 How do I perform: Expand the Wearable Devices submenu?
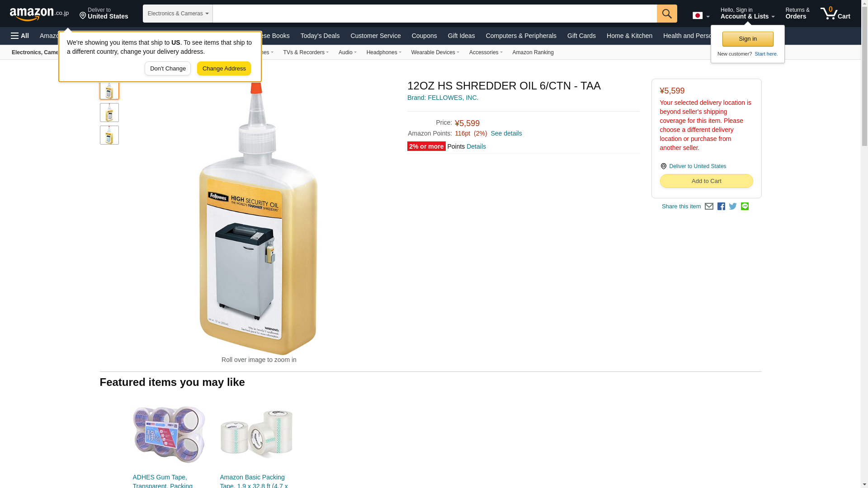[x=435, y=52]
